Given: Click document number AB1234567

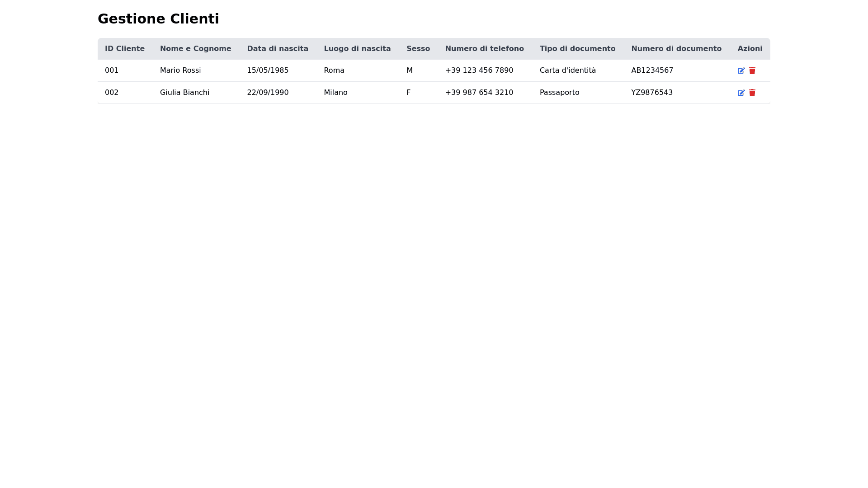Looking at the screenshot, I should click(x=652, y=70).
